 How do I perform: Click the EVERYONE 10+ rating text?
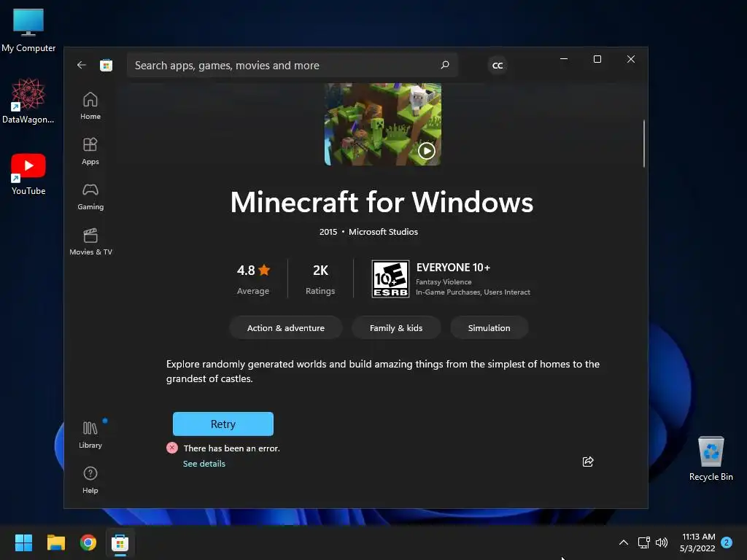(x=453, y=268)
